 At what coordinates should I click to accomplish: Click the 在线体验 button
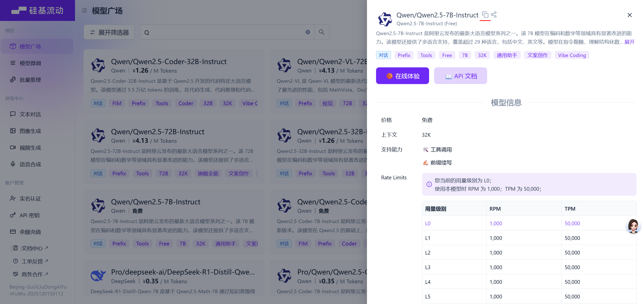click(402, 76)
